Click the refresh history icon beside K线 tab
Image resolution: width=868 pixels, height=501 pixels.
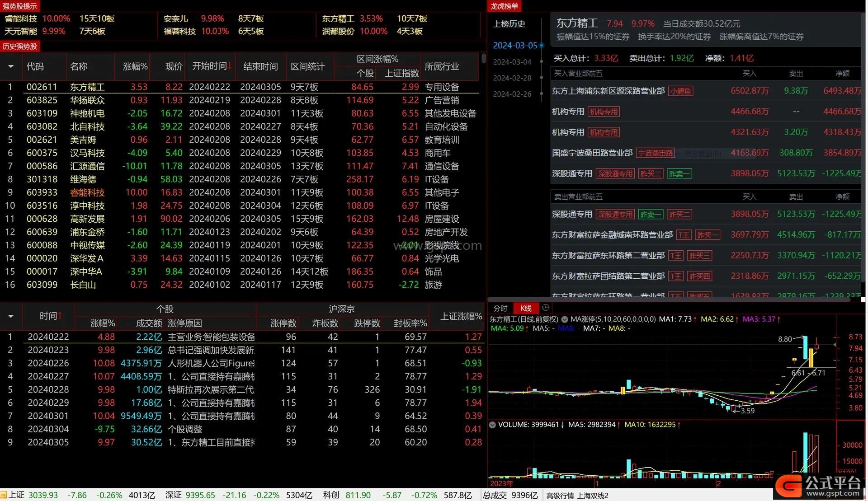click(x=546, y=308)
